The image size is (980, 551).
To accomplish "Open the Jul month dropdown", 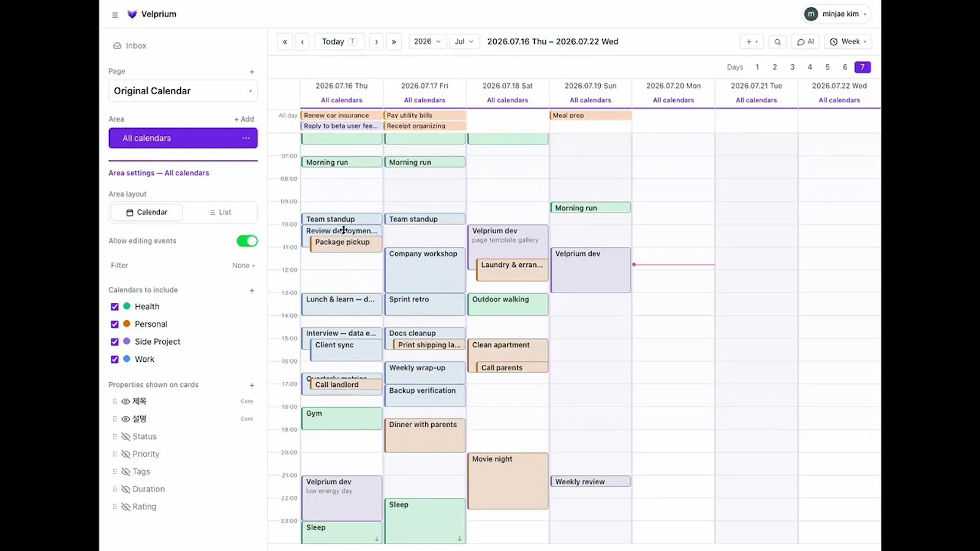I will coord(464,42).
